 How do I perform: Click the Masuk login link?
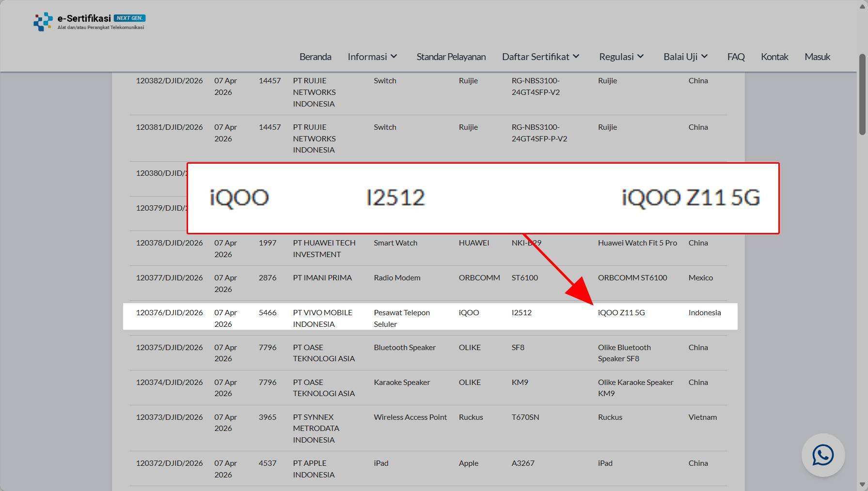point(817,57)
